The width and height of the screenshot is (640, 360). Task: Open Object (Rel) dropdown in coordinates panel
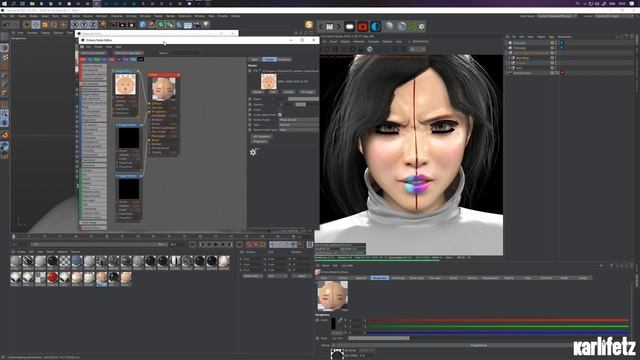pyautogui.click(x=253, y=276)
